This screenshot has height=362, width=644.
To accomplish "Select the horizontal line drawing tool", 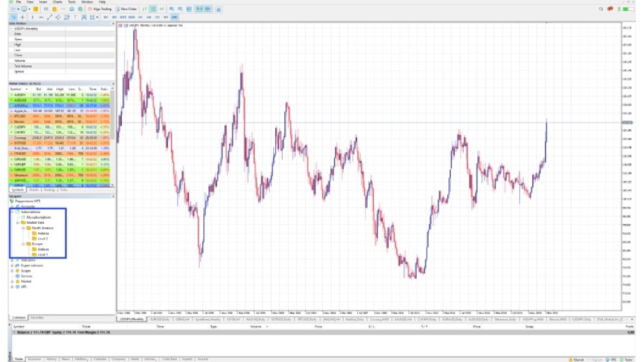I will click(41, 17).
